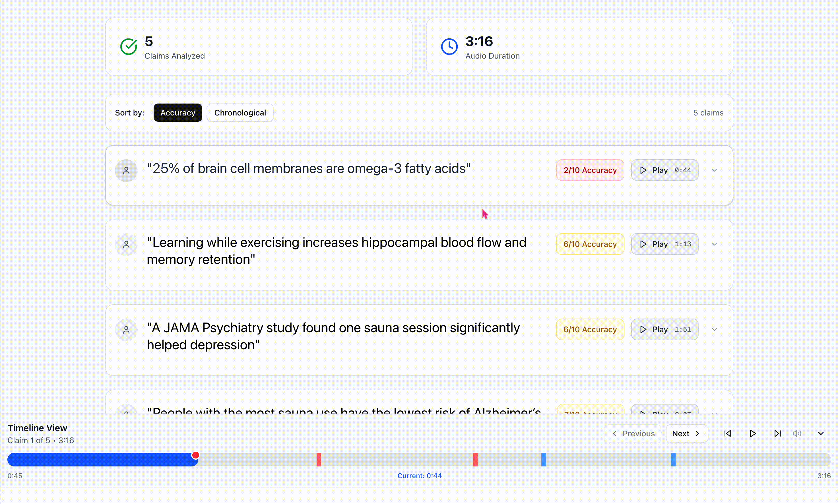
Task: Click the "3:16" Audio Duration value
Action: [479, 42]
